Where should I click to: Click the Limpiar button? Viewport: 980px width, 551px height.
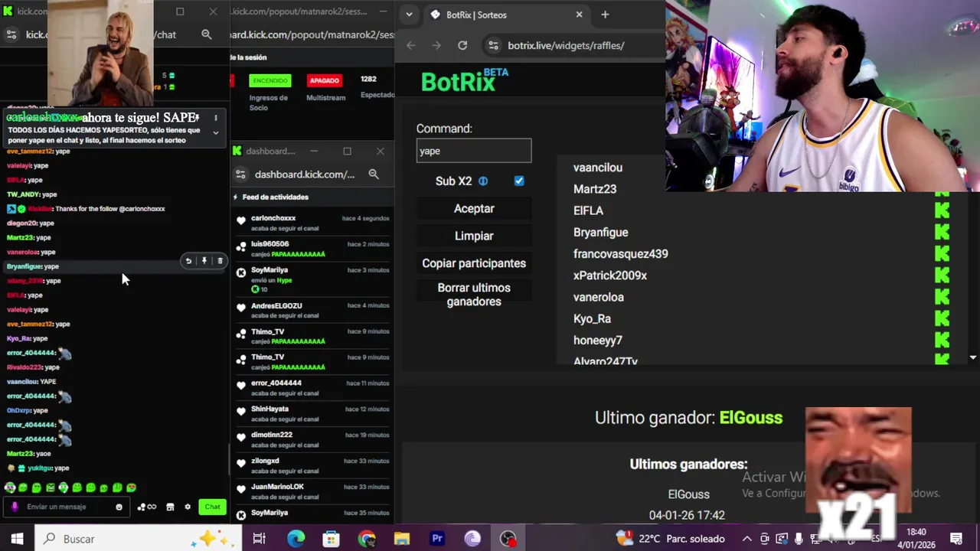(474, 236)
